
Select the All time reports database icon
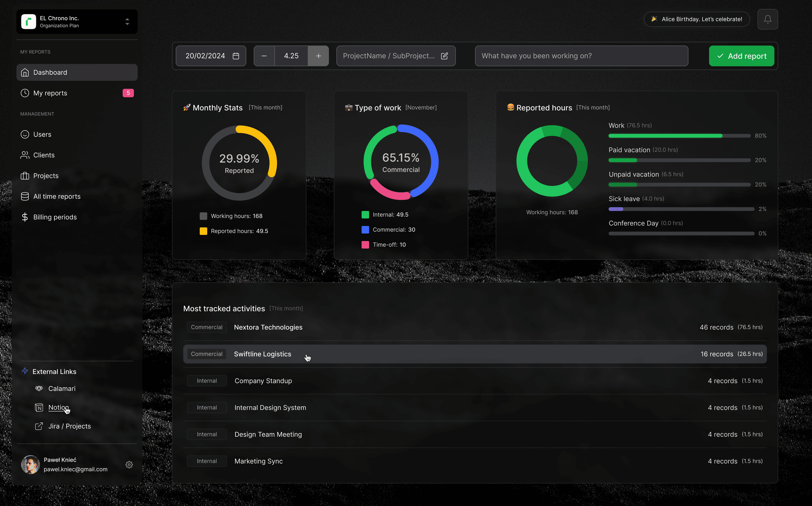25,196
